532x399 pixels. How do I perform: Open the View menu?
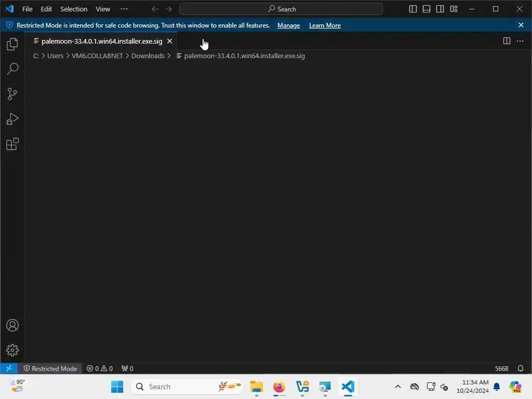coord(102,9)
